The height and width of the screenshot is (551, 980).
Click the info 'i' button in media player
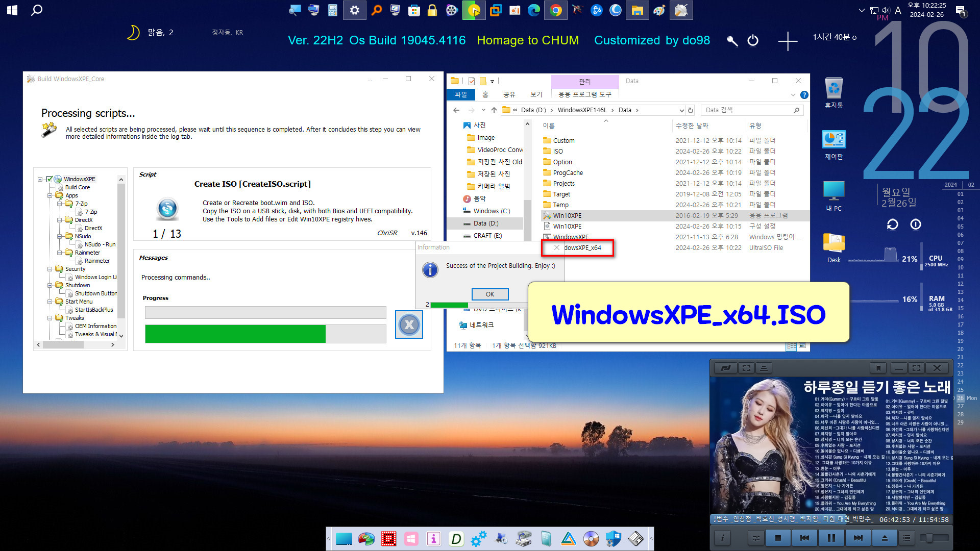point(722,538)
